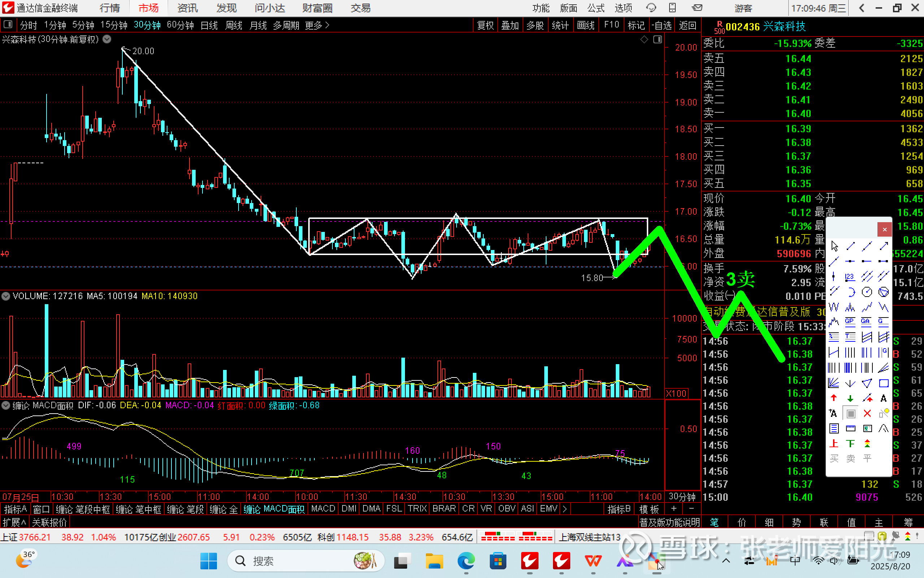The width and height of the screenshot is (924, 578).
Task: Click the green 下 marker tool
Action: point(851,444)
